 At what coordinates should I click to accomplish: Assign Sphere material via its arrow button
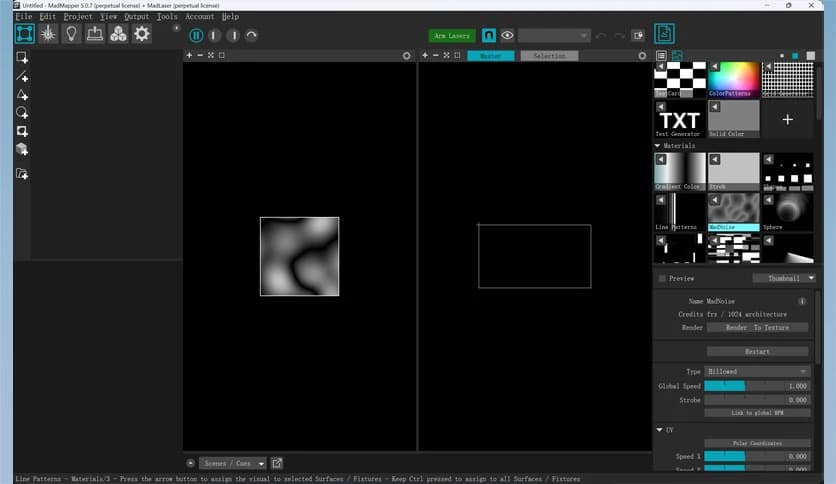pos(768,200)
